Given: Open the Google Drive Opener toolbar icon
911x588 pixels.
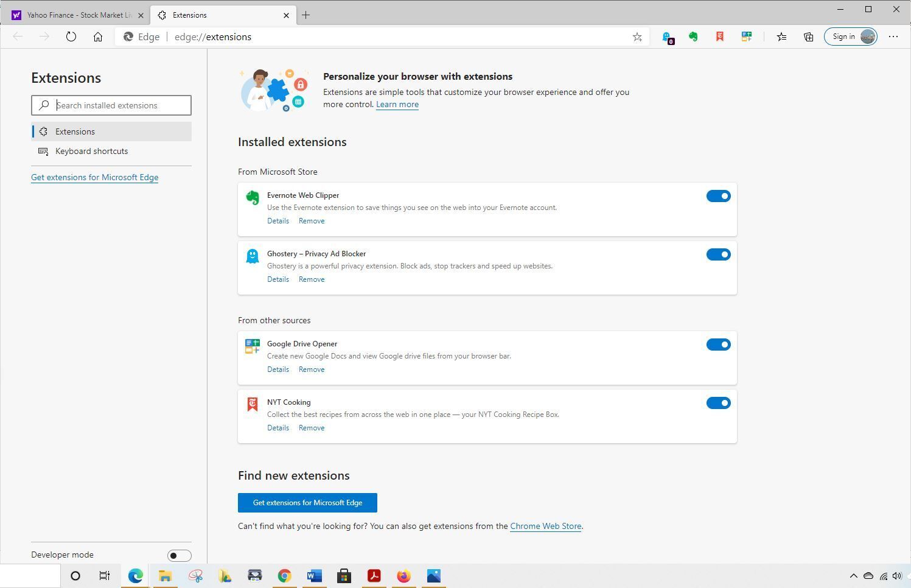Looking at the screenshot, I should 747,37.
